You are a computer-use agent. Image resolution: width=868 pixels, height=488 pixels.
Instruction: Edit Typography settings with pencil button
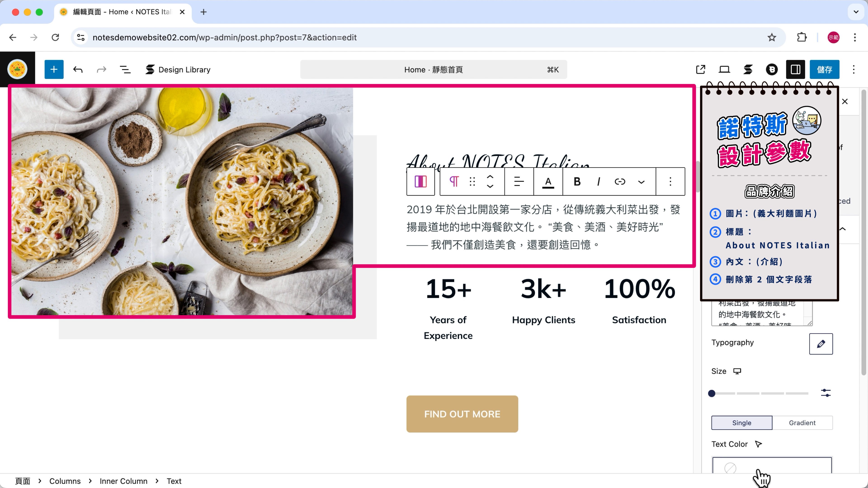821,343
